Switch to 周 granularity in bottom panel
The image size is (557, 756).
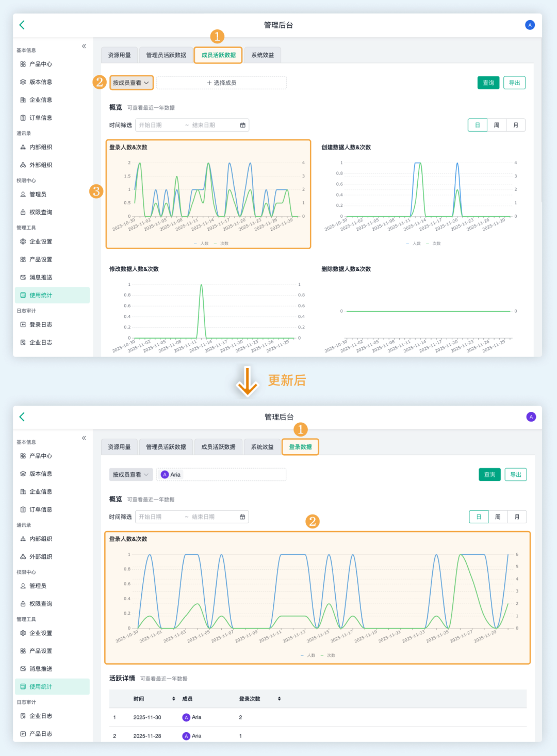point(498,517)
